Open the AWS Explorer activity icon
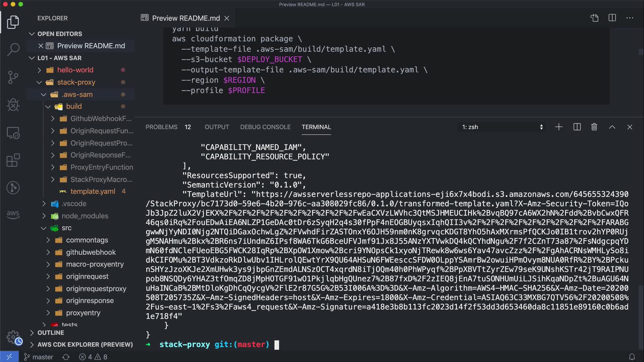 (x=13, y=214)
